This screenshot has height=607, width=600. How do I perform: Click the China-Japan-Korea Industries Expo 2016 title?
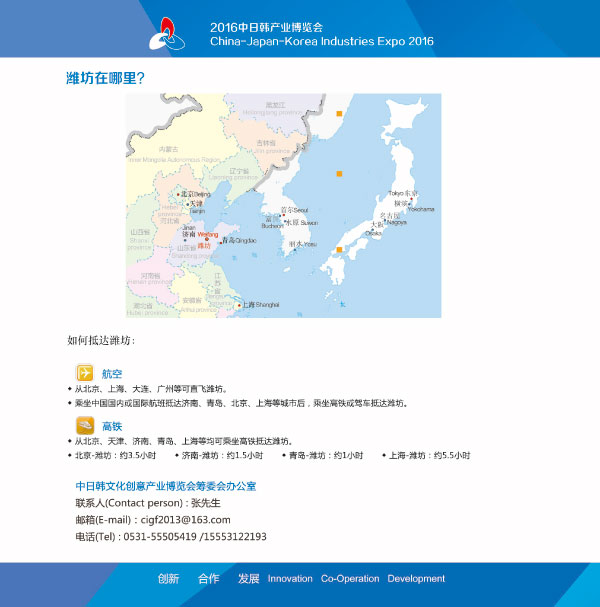pyautogui.click(x=322, y=44)
